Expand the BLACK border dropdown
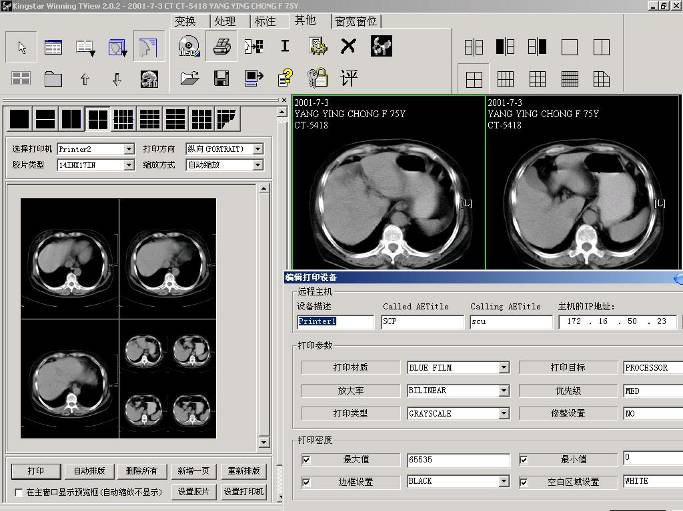Screen dimensions: 683x511 point(504,481)
